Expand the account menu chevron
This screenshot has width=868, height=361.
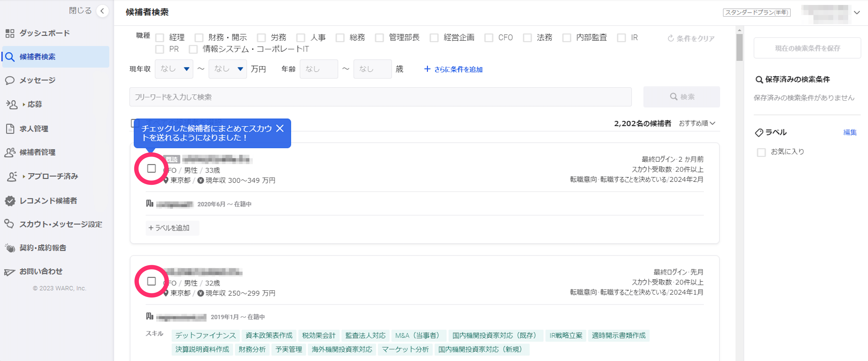(857, 12)
